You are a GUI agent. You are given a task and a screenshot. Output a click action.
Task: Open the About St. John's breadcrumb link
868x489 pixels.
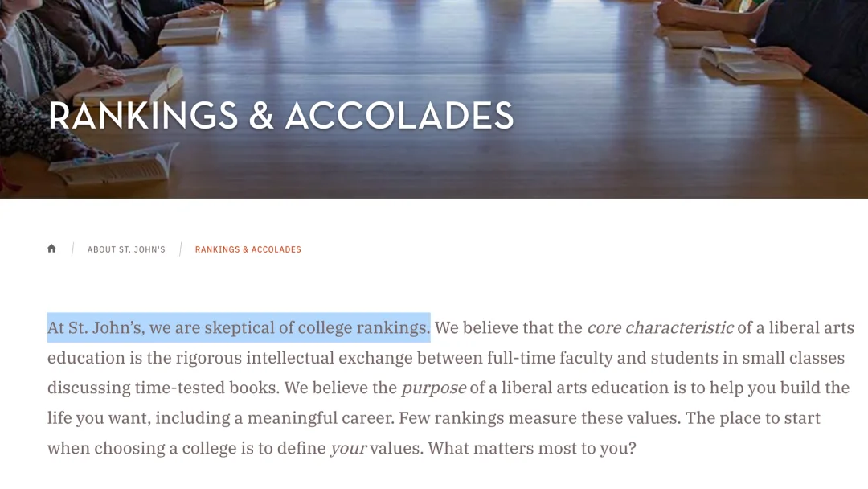coord(126,250)
